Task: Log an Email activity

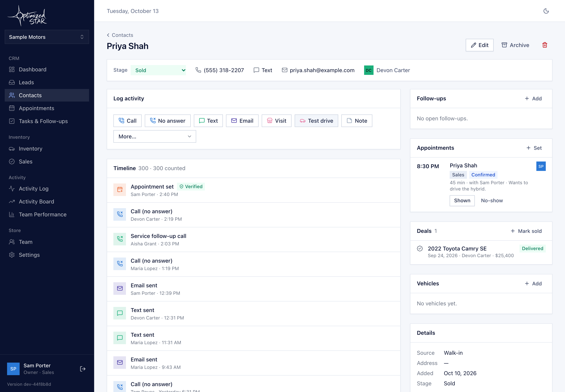Action: pos(242,121)
